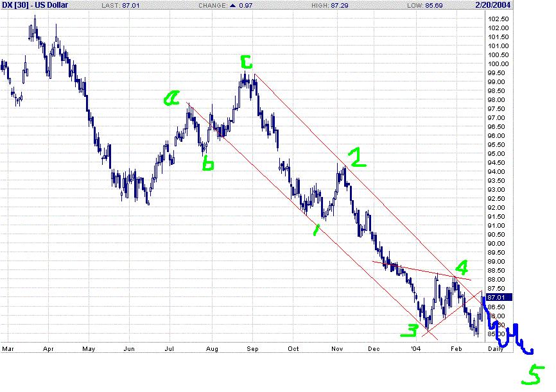Image resolution: width=556 pixels, height=392 pixels.
Task: Click the 99.00 price axis label
Action: 496,81
